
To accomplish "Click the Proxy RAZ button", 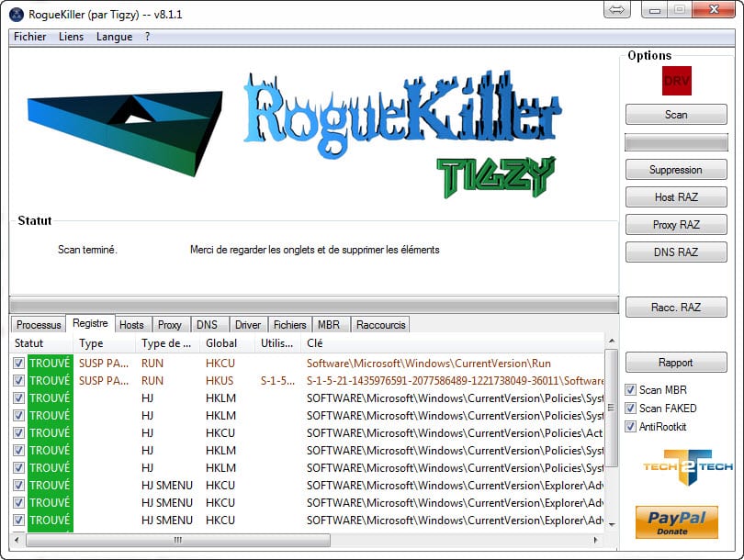I will click(676, 225).
